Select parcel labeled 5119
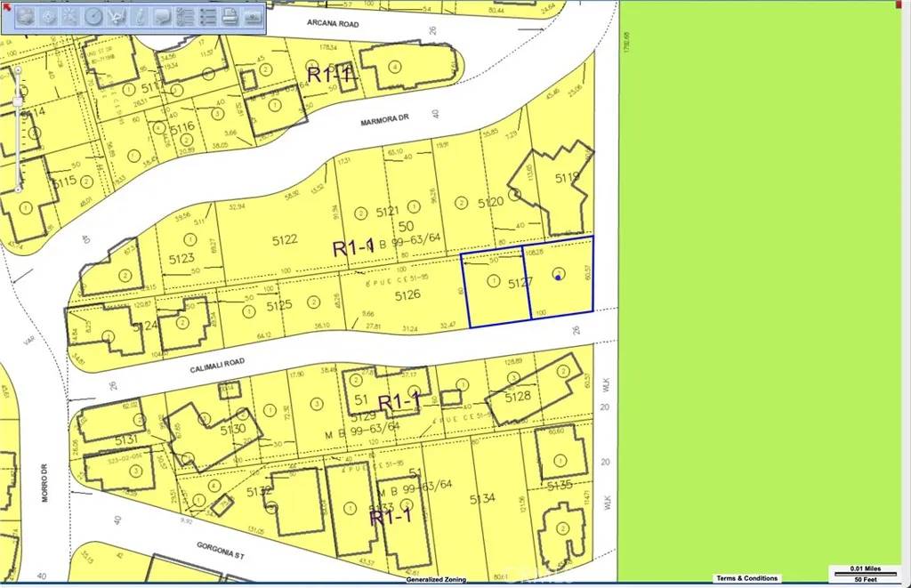The height and width of the screenshot is (588, 911). (x=567, y=178)
